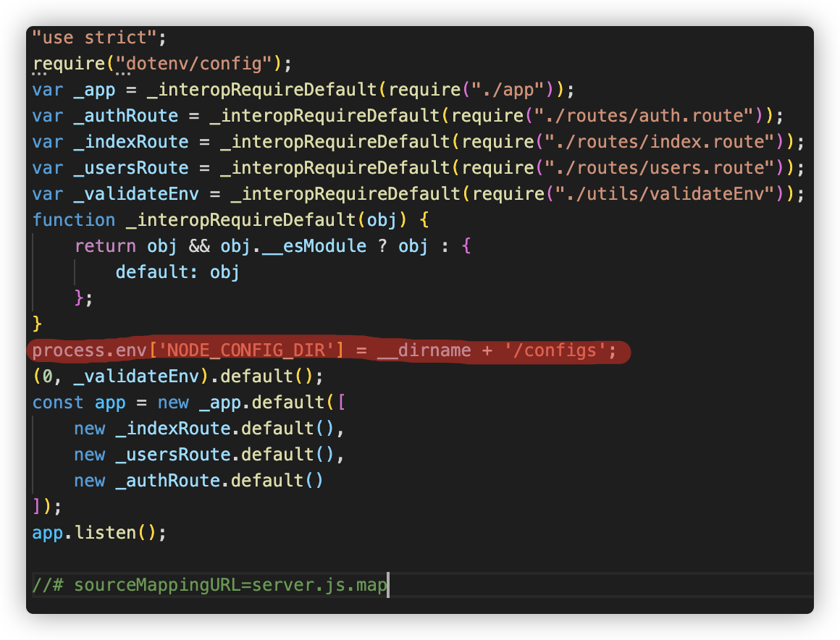Screen dimensions: 840x640
Task: Click the "./routes/users.route" string
Action: (660, 168)
